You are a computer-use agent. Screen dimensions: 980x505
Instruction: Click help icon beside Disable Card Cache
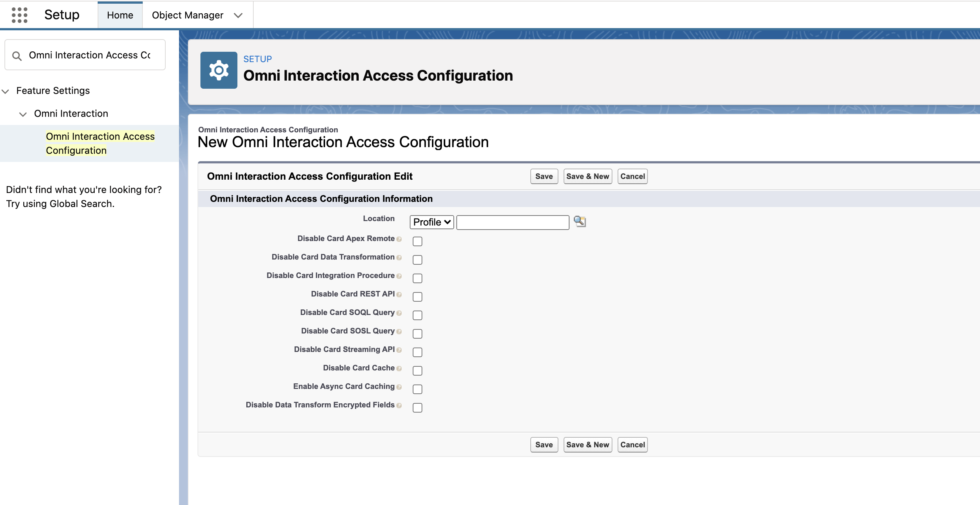point(399,369)
